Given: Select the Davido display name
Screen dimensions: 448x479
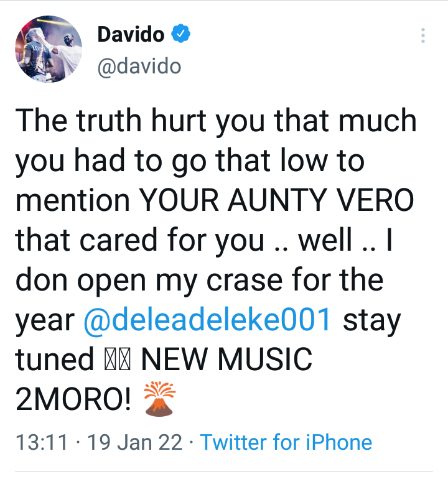Looking at the screenshot, I should click(131, 34).
